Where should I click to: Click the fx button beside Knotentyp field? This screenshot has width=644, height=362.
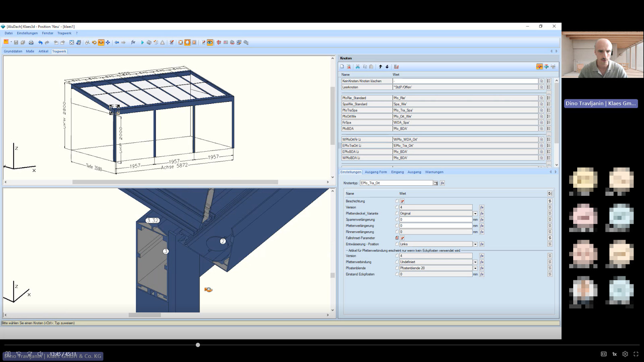[442, 183]
